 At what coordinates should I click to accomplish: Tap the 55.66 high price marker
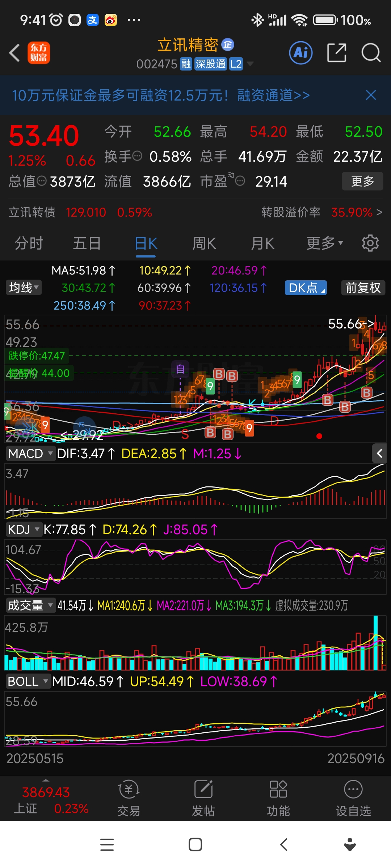[350, 324]
